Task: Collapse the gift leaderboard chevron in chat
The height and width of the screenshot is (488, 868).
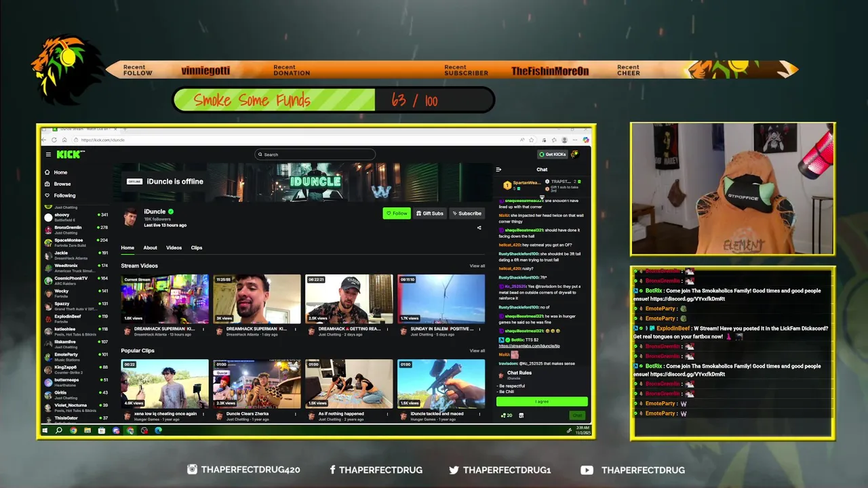Action: click(542, 197)
